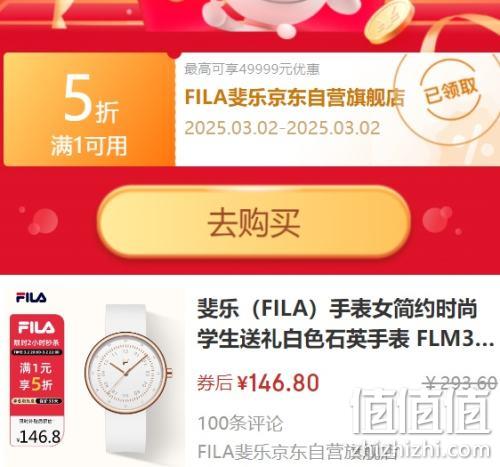This screenshot has width=500, height=467.
Task: Open the FILA斐乐京东自营旗舰店 coupon store title
Action: pyautogui.click(x=295, y=98)
